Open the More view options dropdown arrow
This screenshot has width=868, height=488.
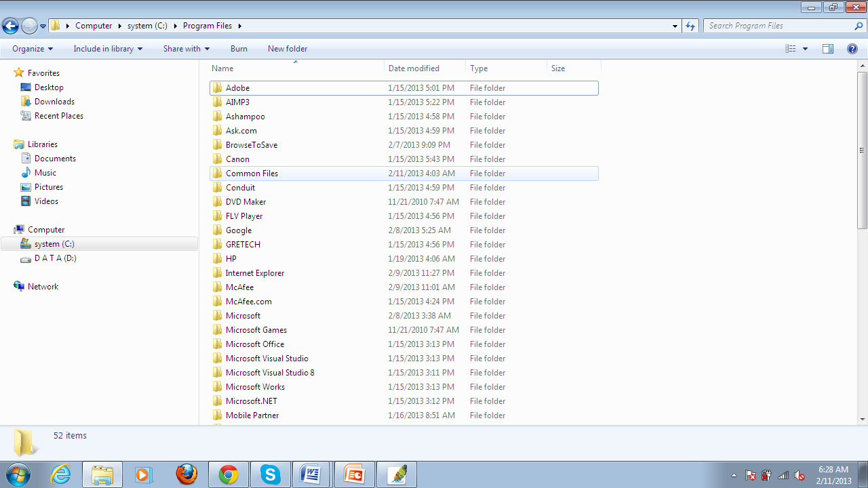(805, 49)
